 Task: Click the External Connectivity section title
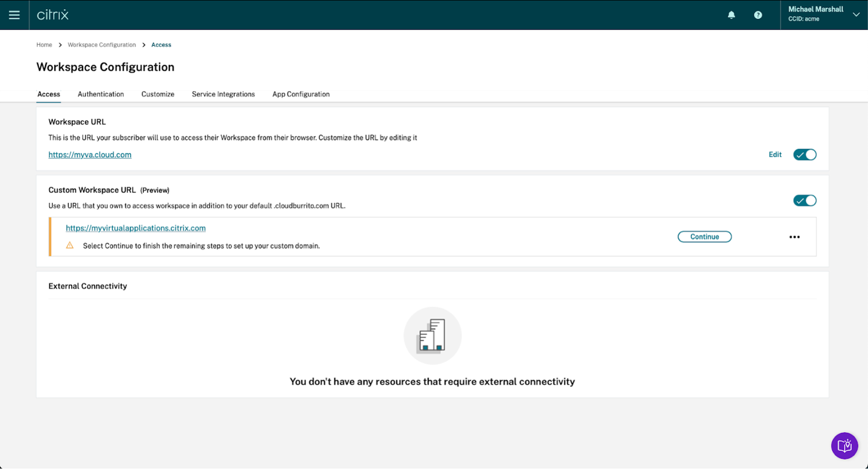pos(88,286)
